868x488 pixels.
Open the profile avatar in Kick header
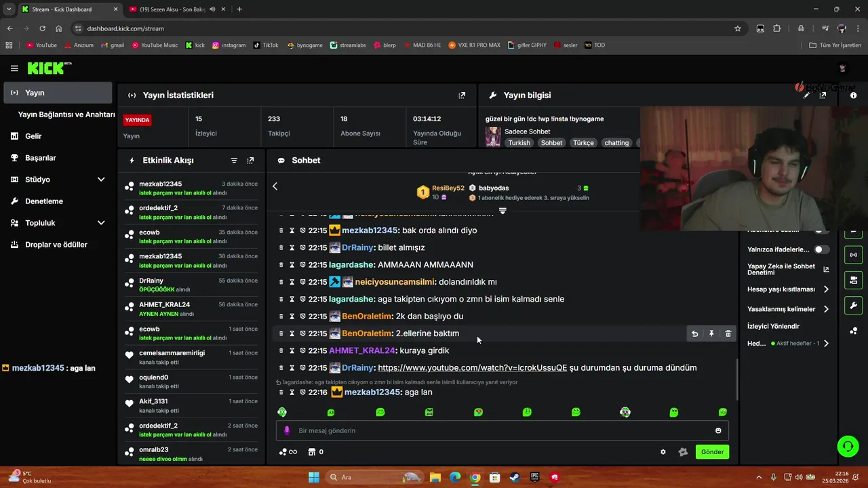[843, 68]
